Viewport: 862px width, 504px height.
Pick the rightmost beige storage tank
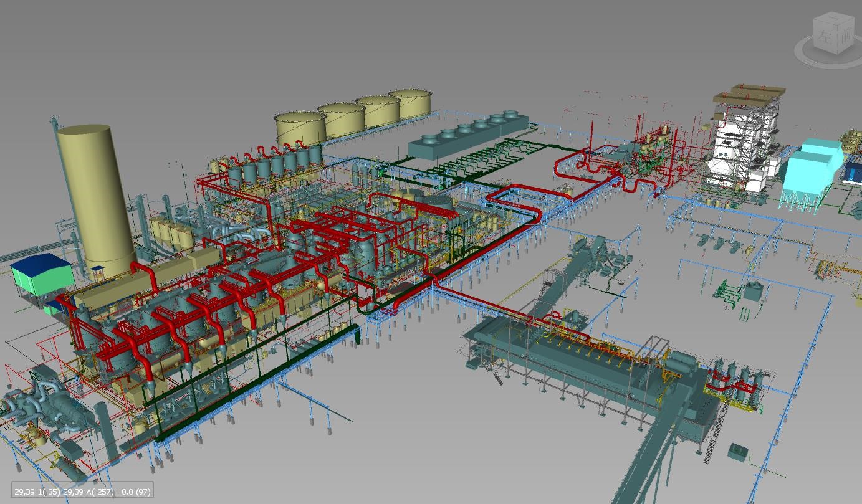pos(410,103)
